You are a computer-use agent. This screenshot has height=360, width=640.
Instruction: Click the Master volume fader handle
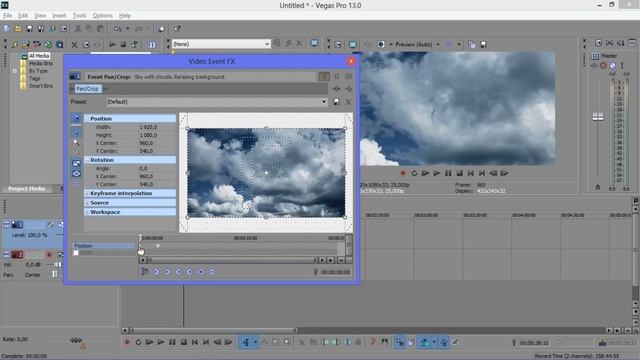598,117
